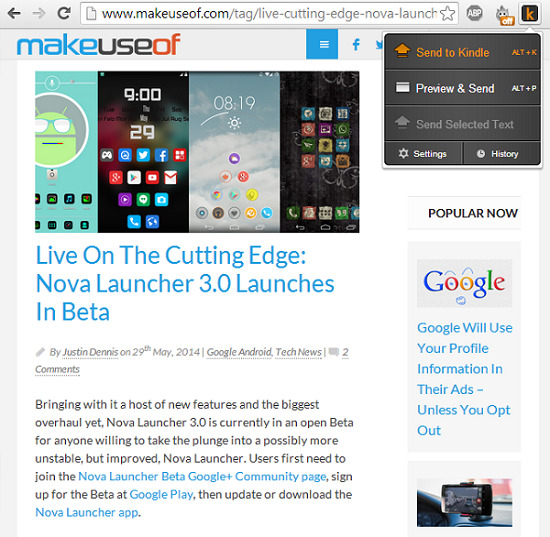
Task: Open Nova Launcher Beta Google+ Community page link
Action: tap(202, 476)
